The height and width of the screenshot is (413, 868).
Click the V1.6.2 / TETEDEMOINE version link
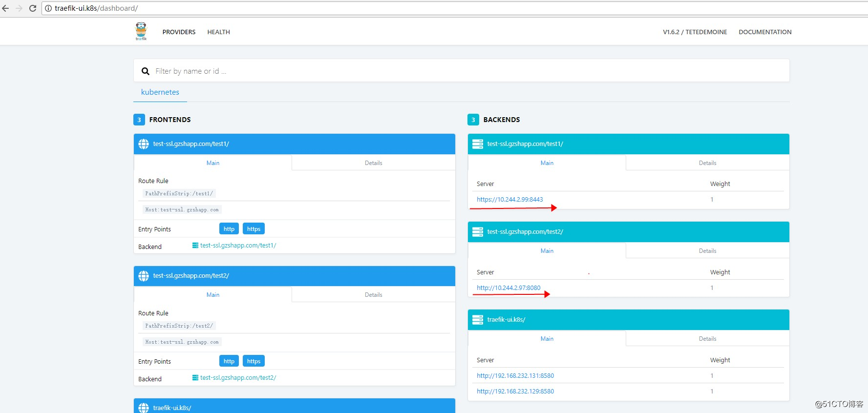(695, 32)
